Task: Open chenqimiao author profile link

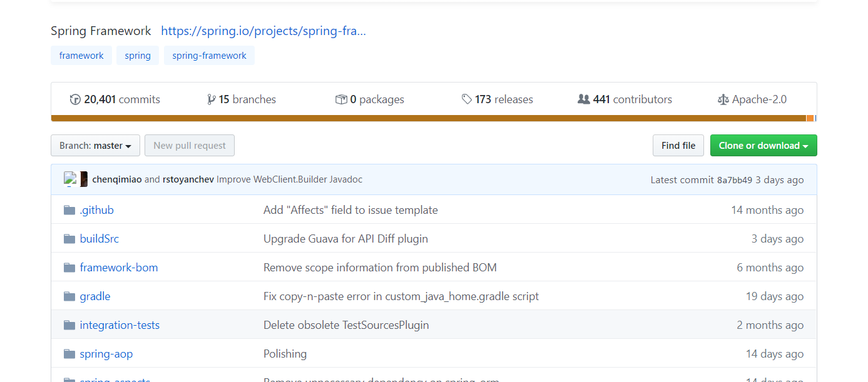Action: click(x=117, y=179)
